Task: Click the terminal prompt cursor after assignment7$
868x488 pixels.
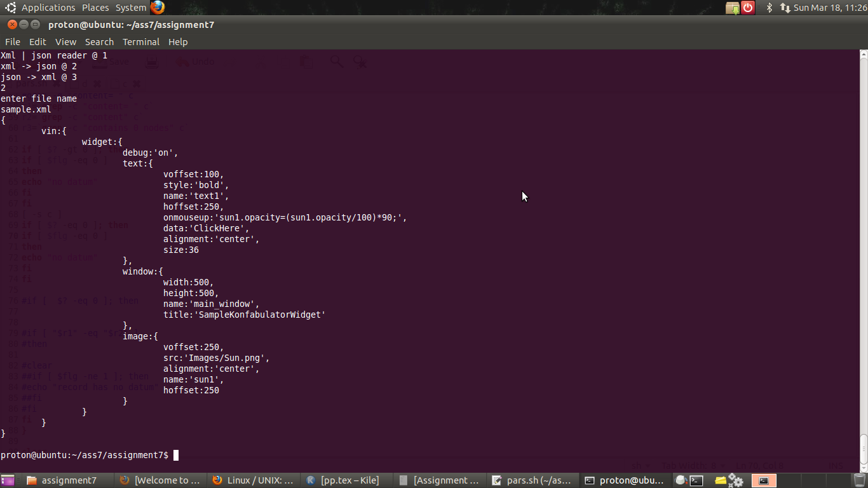Action: pos(176,455)
